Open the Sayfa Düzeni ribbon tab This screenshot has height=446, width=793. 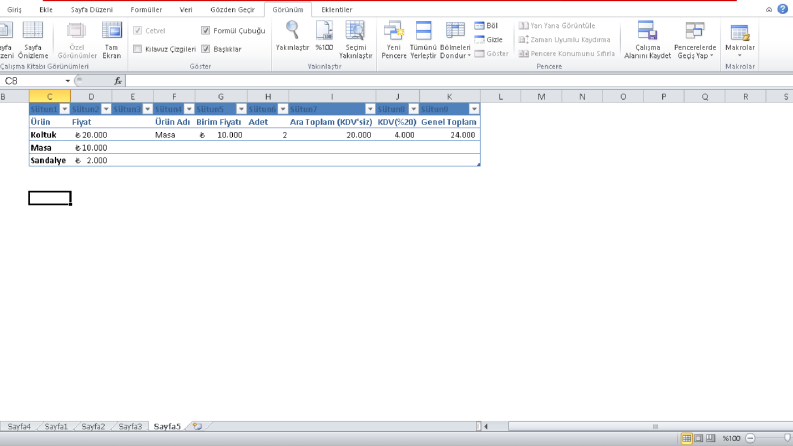92,10
